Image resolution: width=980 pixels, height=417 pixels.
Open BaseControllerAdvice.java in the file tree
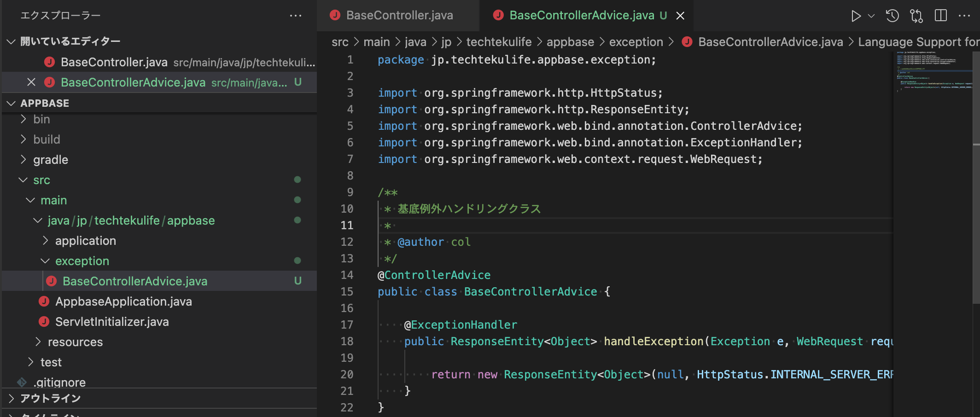159,281
